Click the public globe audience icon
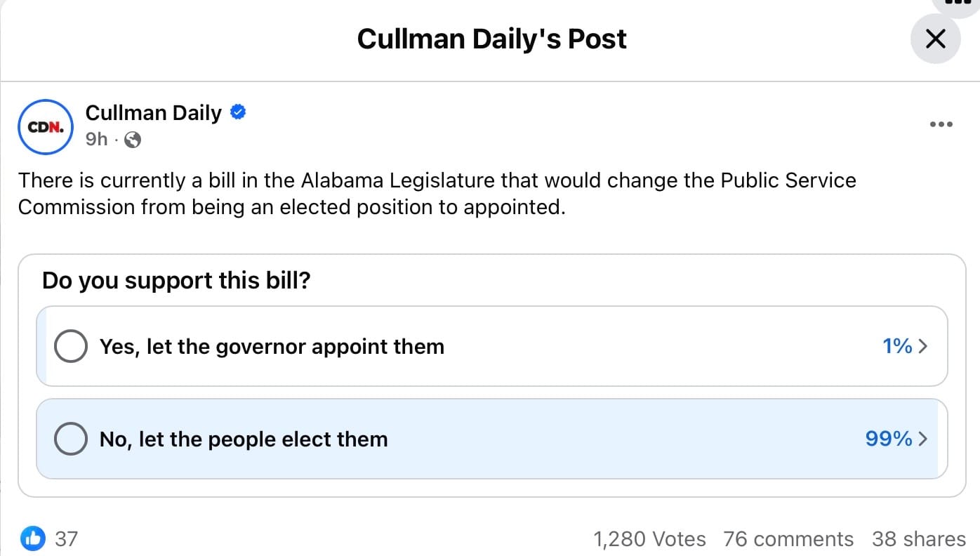This screenshot has width=980, height=556. [x=133, y=140]
